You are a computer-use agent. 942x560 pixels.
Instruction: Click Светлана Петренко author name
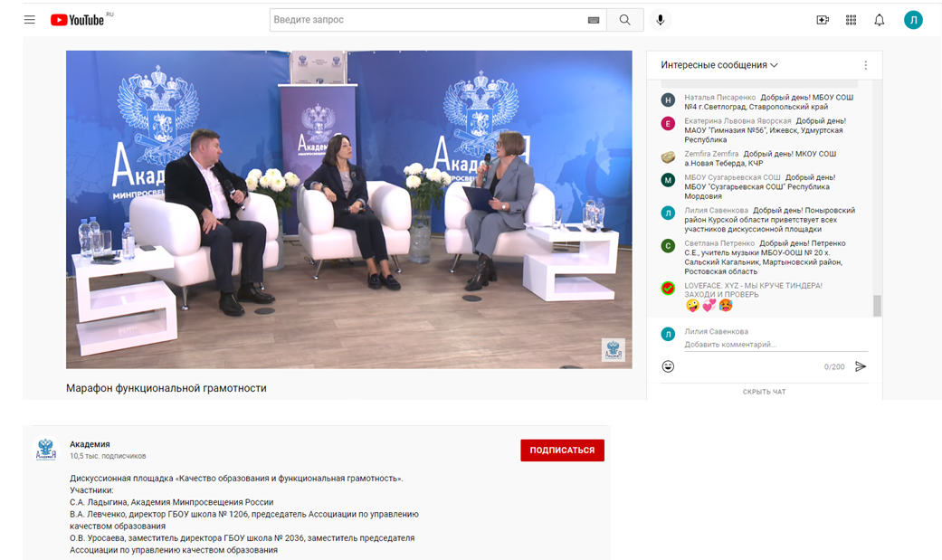click(719, 243)
